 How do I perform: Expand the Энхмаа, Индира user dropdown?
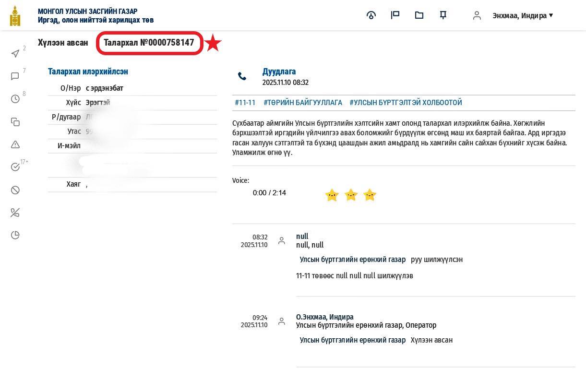pyautogui.click(x=522, y=15)
